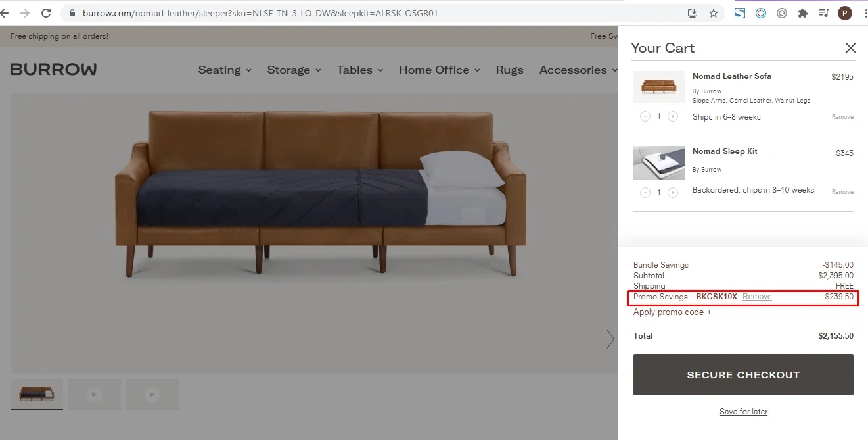Click Ships in 6–8 weeks text
The height and width of the screenshot is (440, 868).
point(727,117)
